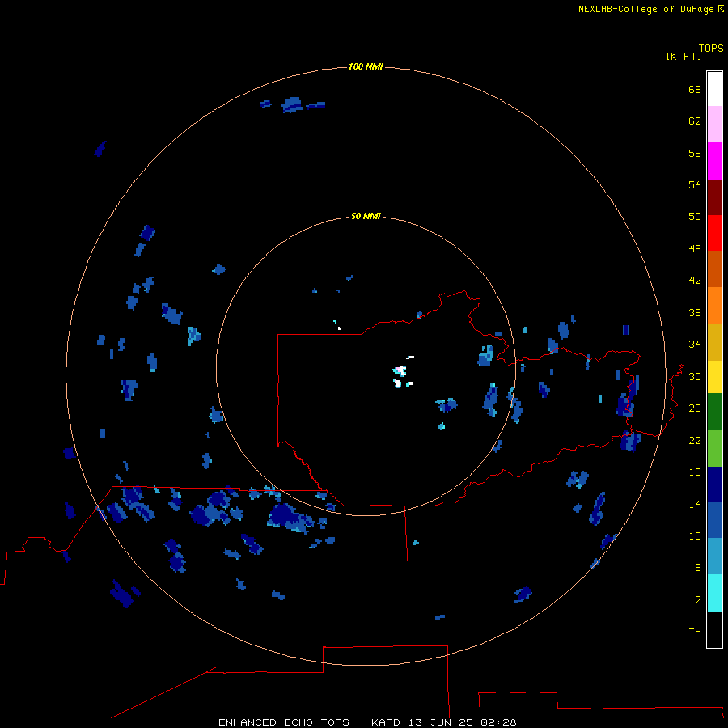Select the "[K FT]" units label
The image size is (728, 728).
684,56
